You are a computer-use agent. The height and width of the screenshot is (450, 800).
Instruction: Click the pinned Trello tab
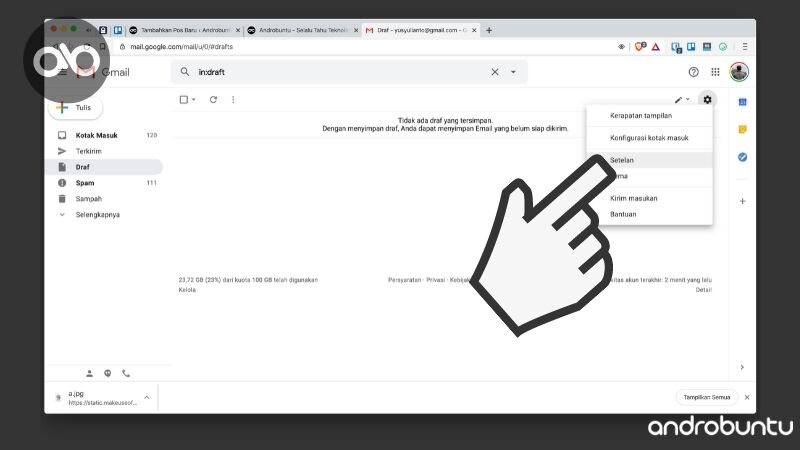click(118, 30)
